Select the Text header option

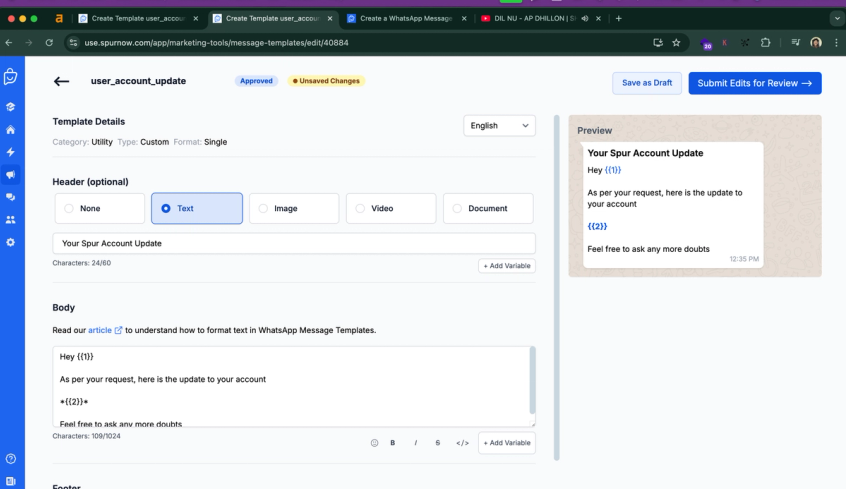197,208
